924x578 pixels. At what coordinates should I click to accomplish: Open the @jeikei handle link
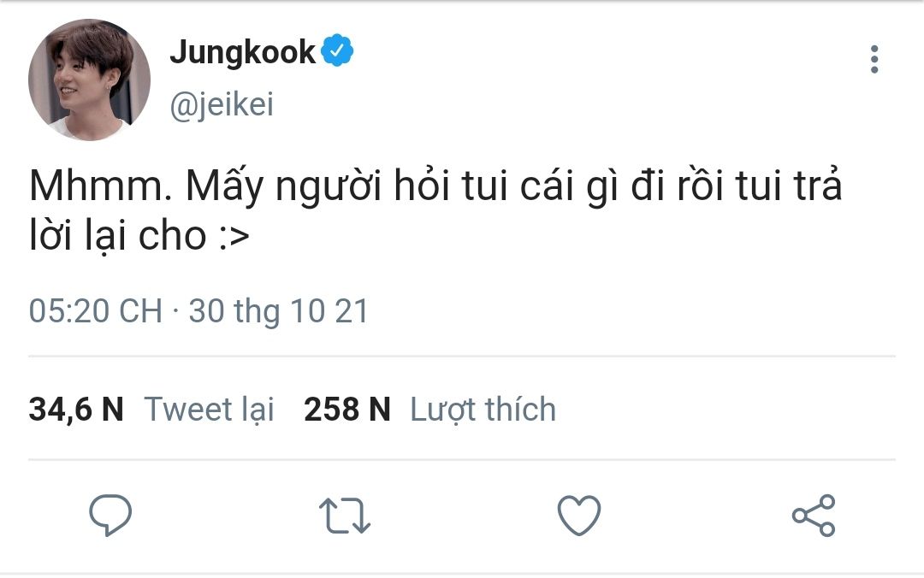point(222,105)
